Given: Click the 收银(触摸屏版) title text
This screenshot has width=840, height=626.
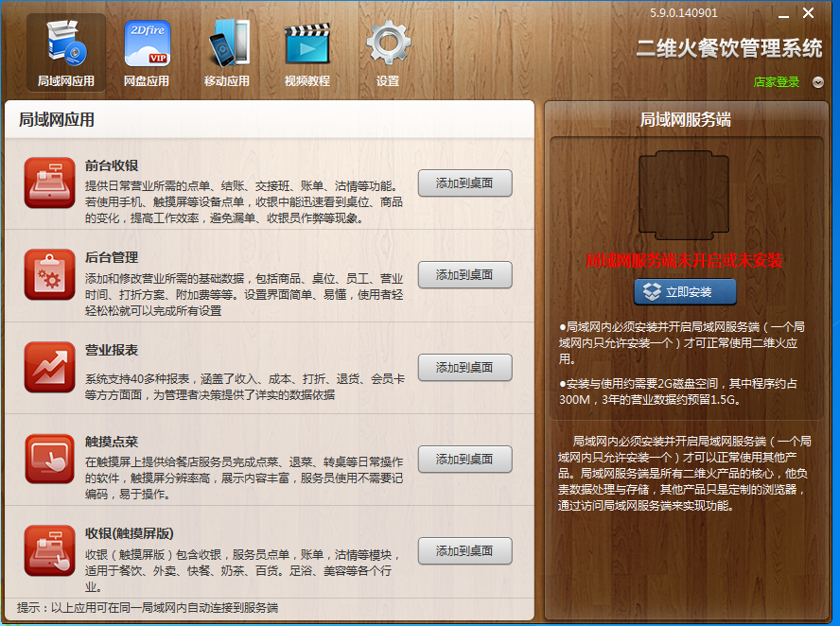Looking at the screenshot, I should click(129, 533).
